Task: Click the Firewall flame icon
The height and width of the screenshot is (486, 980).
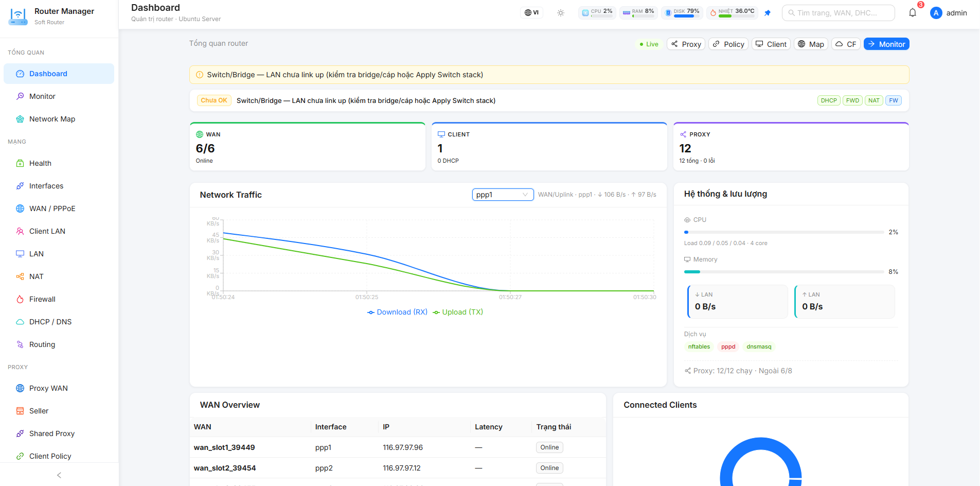Action: click(20, 299)
